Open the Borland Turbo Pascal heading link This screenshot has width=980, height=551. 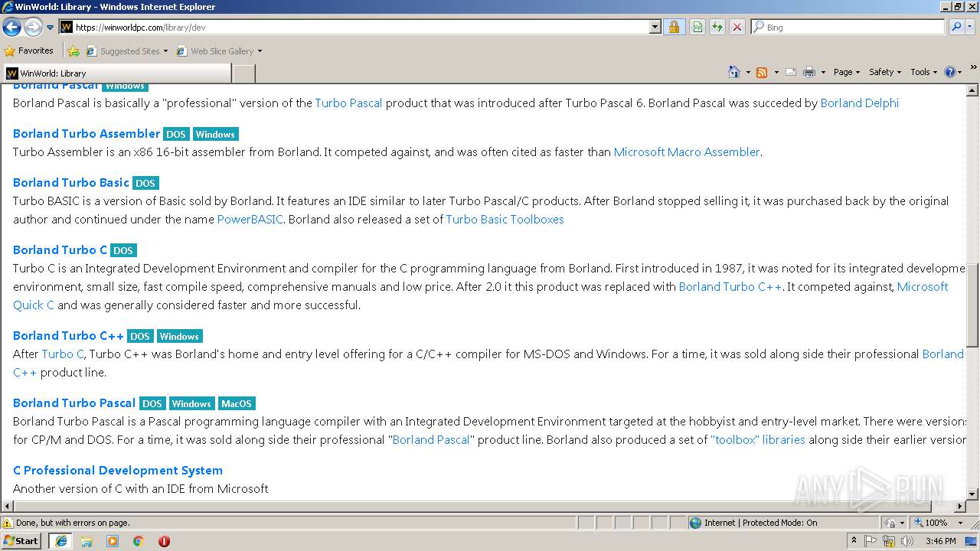(74, 403)
